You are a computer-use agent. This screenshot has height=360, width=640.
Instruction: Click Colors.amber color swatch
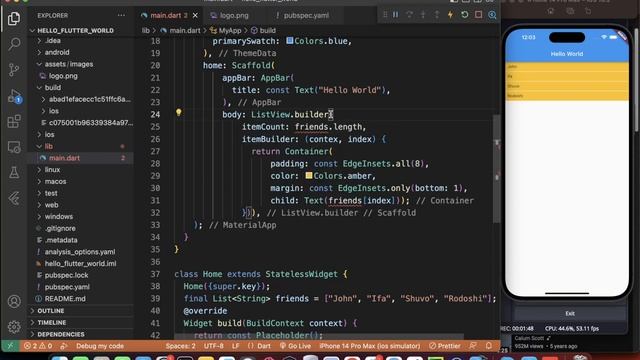(x=309, y=176)
